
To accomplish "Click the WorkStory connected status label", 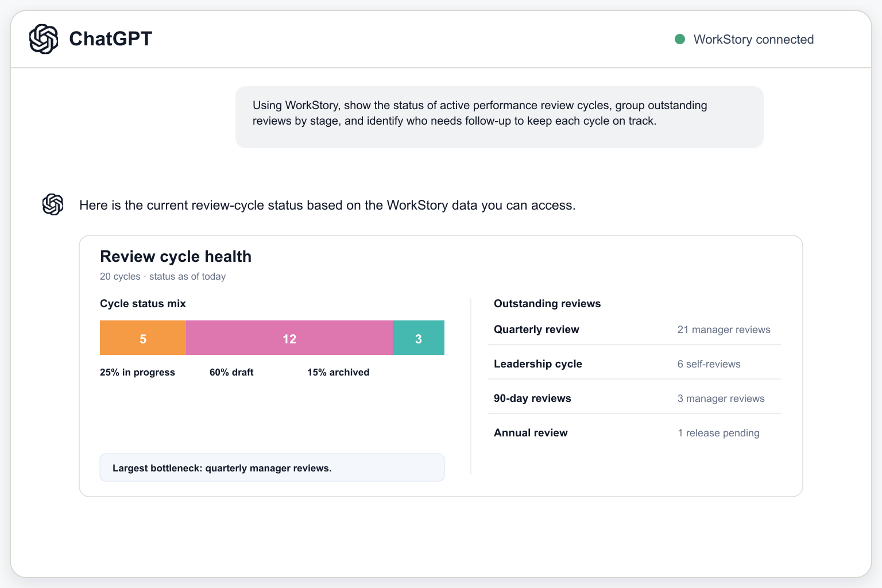I will point(753,40).
